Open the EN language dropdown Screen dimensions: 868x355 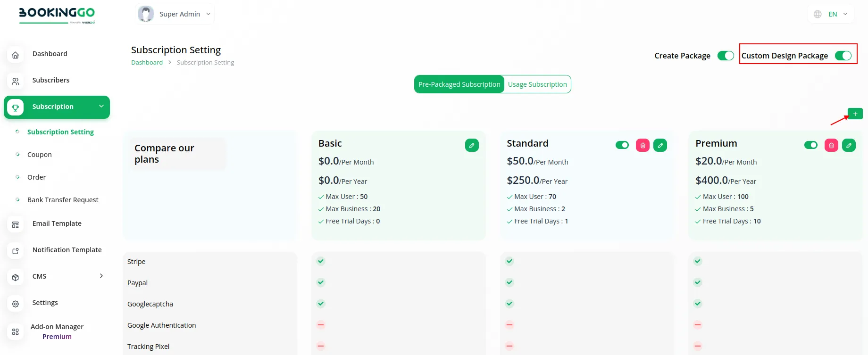833,14
